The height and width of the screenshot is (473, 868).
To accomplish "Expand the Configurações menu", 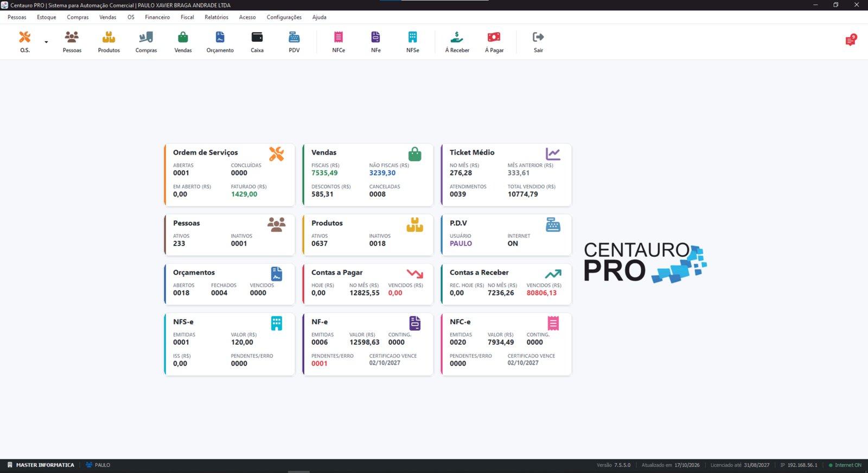I will pyautogui.click(x=284, y=17).
